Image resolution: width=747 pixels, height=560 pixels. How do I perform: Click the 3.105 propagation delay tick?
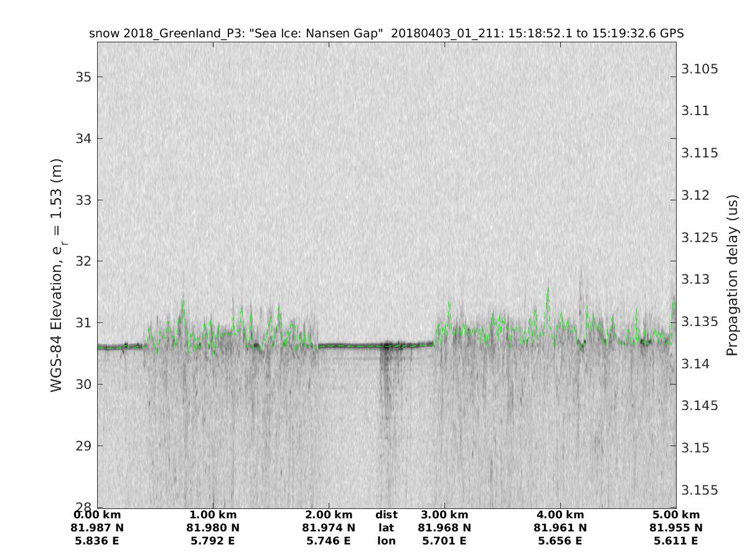coord(700,68)
